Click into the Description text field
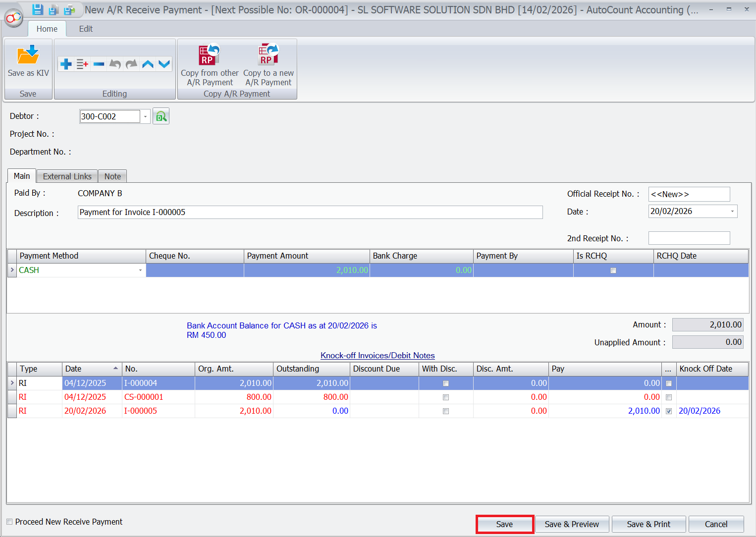 click(x=310, y=213)
